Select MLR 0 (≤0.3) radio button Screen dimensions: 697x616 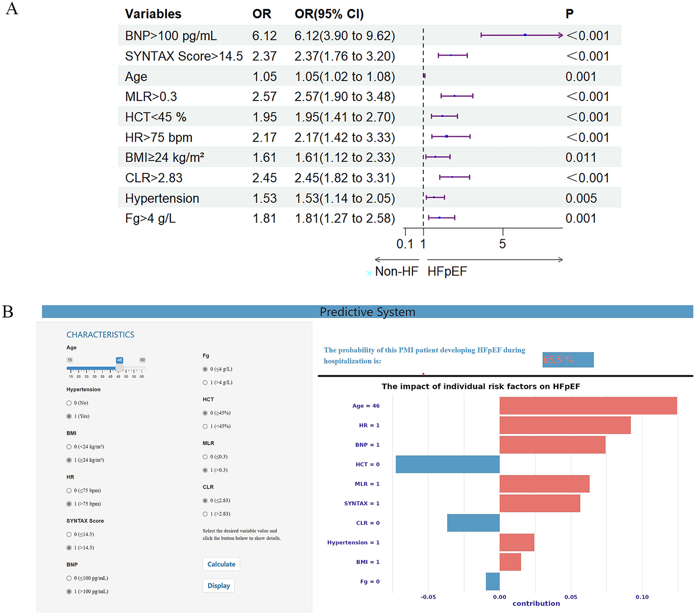tap(205, 457)
